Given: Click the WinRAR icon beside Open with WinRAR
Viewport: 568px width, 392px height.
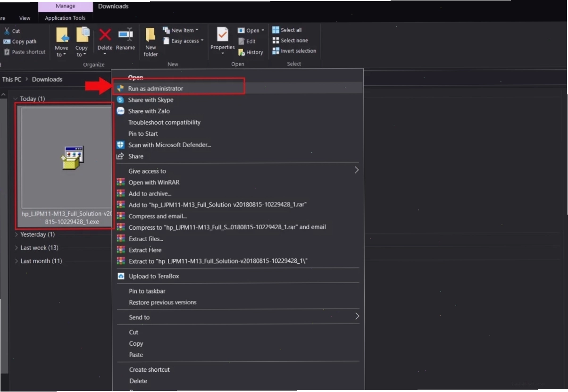Looking at the screenshot, I should click(x=121, y=182).
